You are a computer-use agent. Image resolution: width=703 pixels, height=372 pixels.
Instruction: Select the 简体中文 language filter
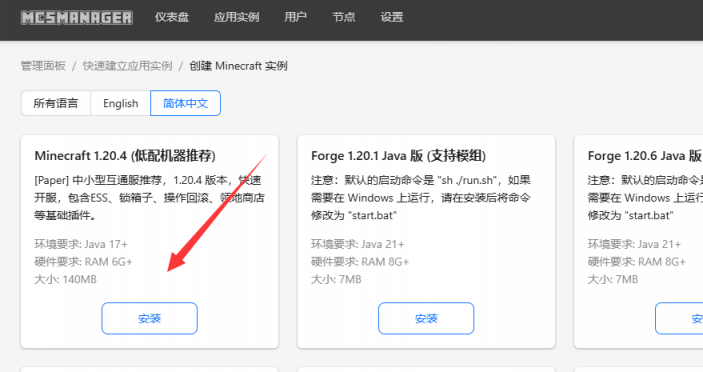pos(185,103)
